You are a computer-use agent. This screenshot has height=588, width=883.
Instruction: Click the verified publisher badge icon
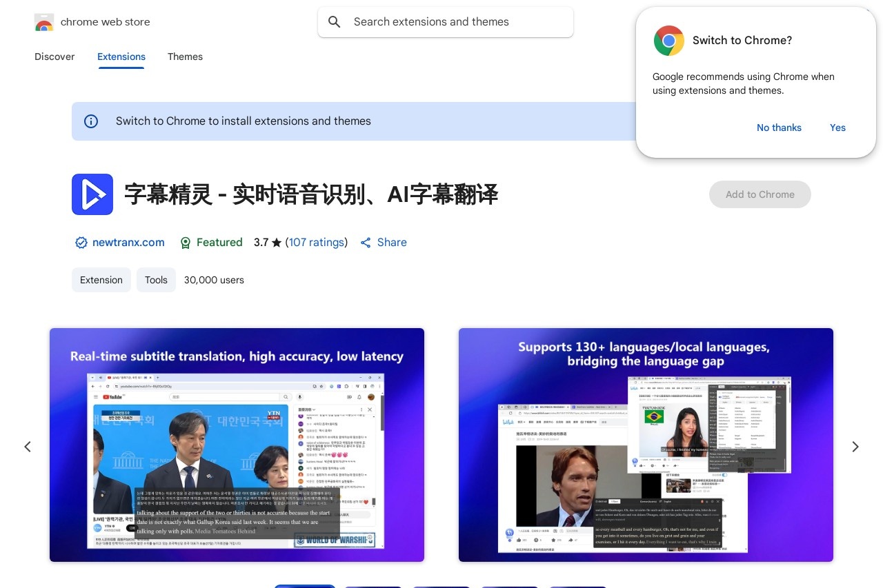pyautogui.click(x=81, y=243)
